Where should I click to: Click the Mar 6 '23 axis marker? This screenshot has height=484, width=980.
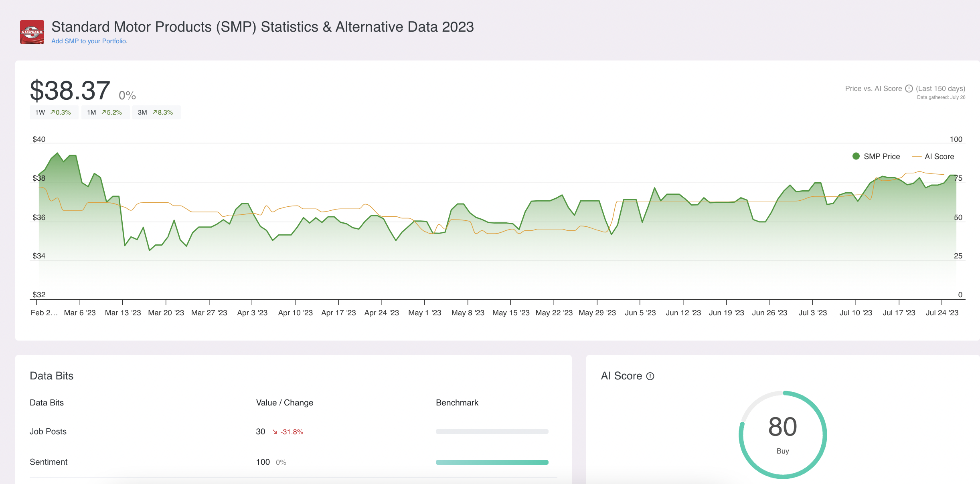pyautogui.click(x=80, y=313)
